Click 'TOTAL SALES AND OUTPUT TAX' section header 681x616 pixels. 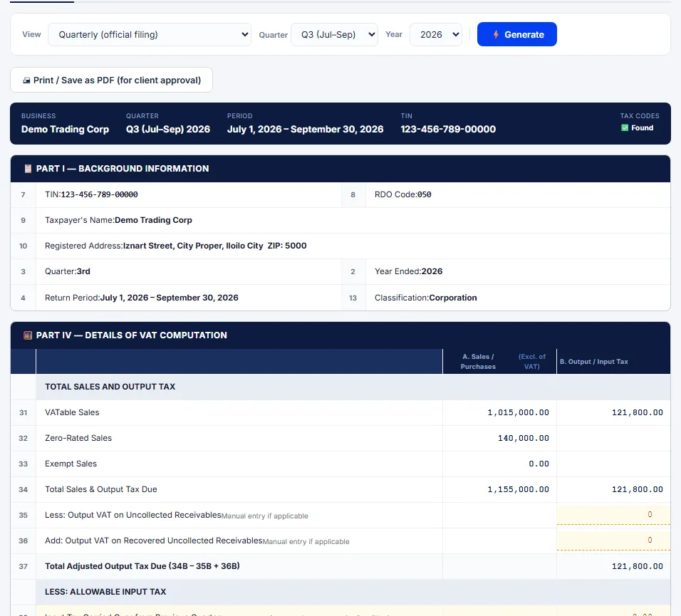(110, 387)
